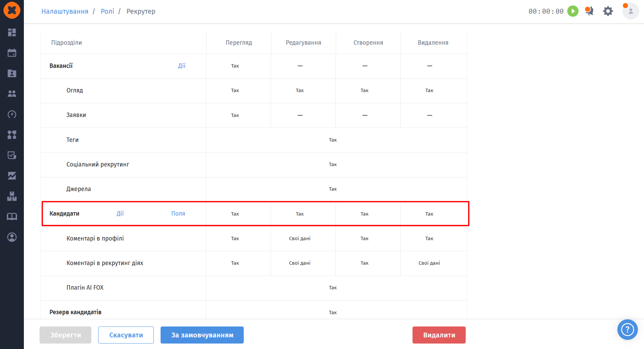Image resolution: width=644 pixels, height=349 pixels.
Task: Open the speedometer gauge icon in sidebar
Action: 12,114
